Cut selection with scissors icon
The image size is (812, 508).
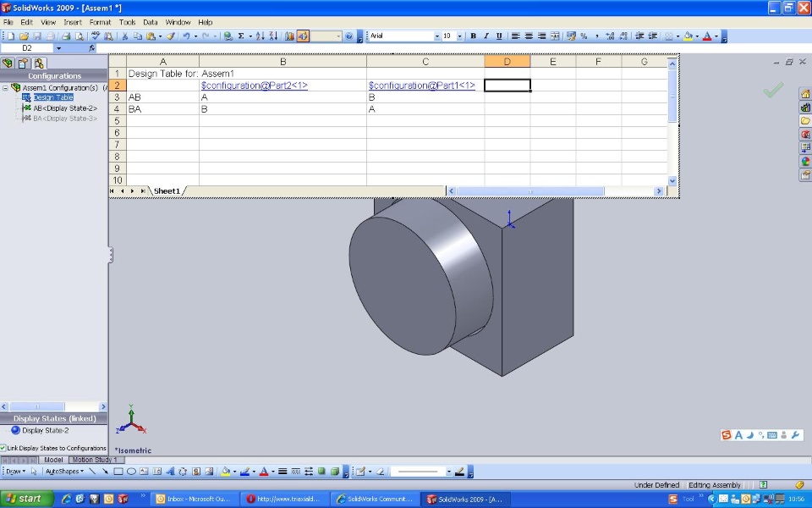coord(125,36)
